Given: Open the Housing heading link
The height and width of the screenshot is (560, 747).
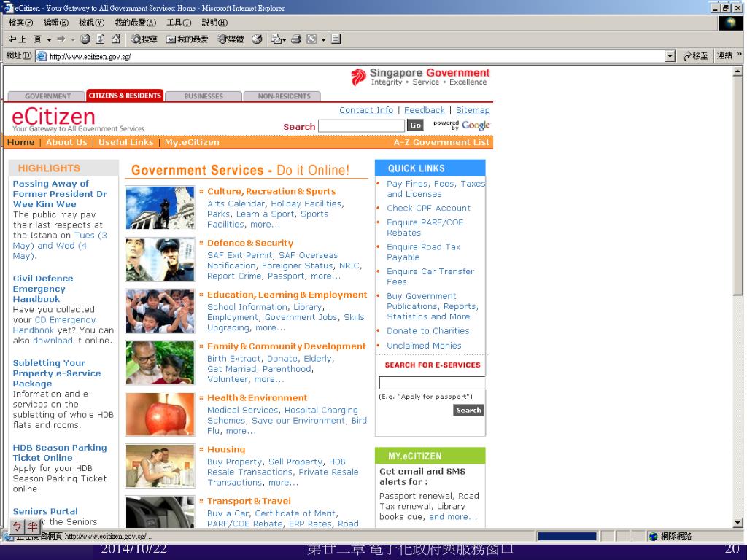Looking at the screenshot, I should pyautogui.click(x=226, y=449).
